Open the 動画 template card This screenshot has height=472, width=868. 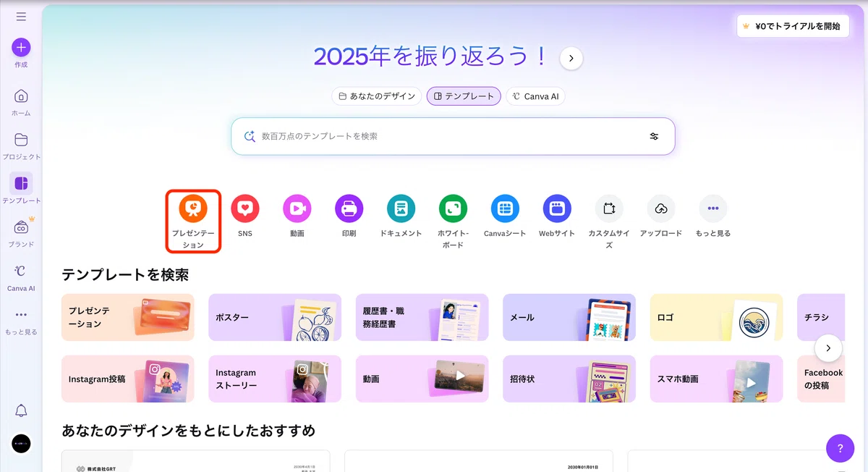pyautogui.click(x=422, y=379)
